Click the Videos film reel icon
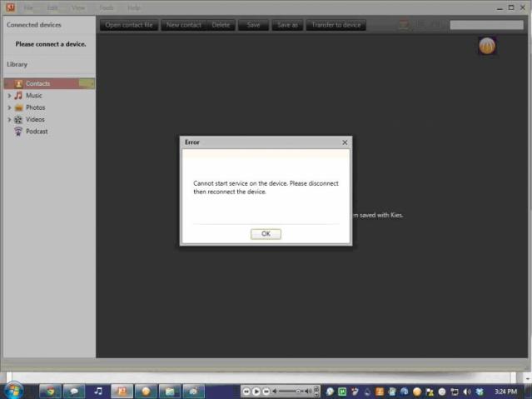The image size is (532, 399). 18,119
